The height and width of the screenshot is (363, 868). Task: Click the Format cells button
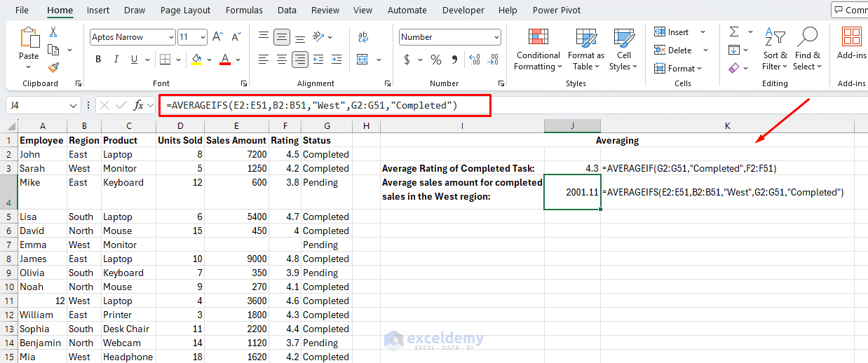[674, 69]
